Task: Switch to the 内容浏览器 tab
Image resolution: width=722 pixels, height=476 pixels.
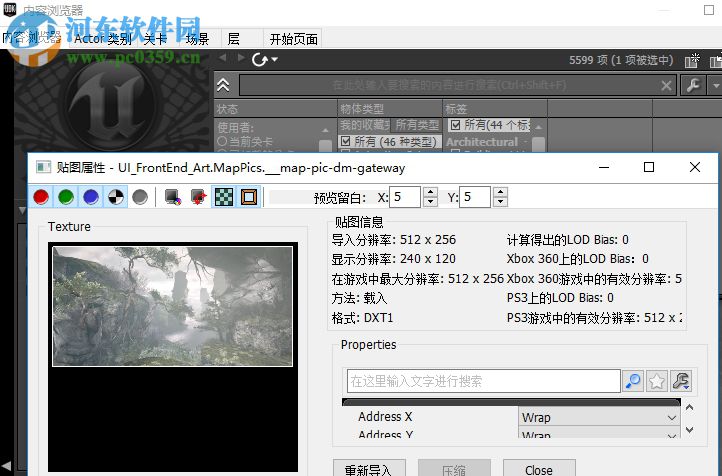Action: (x=32, y=38)
